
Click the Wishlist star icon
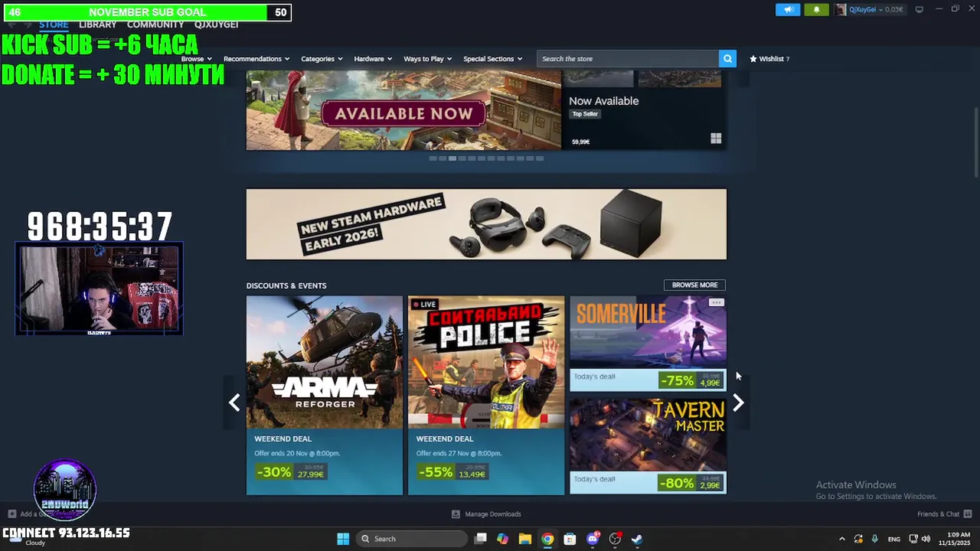pyautogui.click(x=753, y=58)
